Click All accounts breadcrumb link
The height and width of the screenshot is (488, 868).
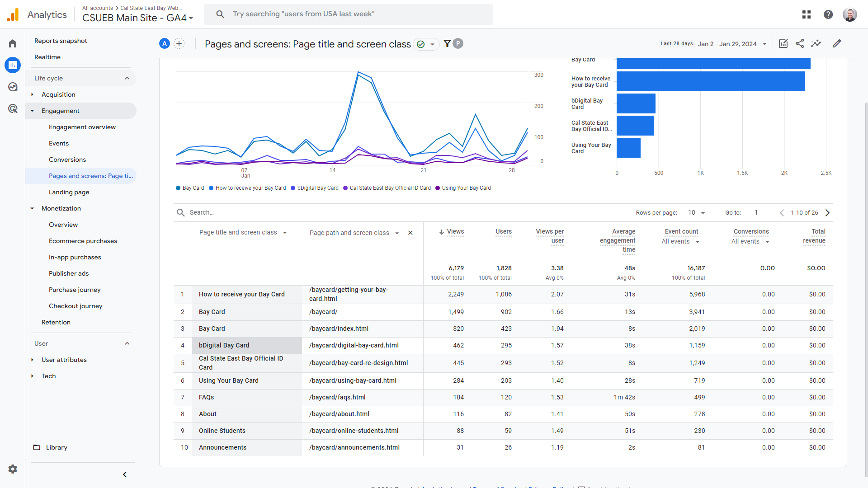(98, 8)
